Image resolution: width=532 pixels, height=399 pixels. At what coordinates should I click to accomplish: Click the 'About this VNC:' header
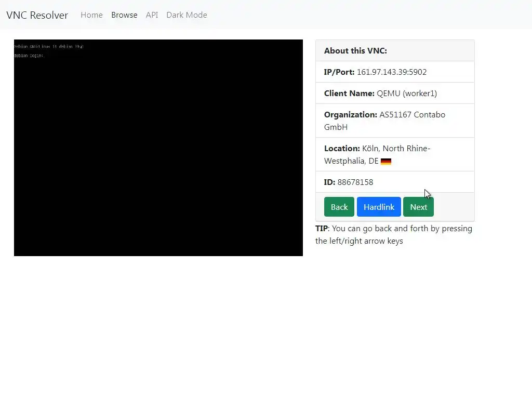pos(395,50)
